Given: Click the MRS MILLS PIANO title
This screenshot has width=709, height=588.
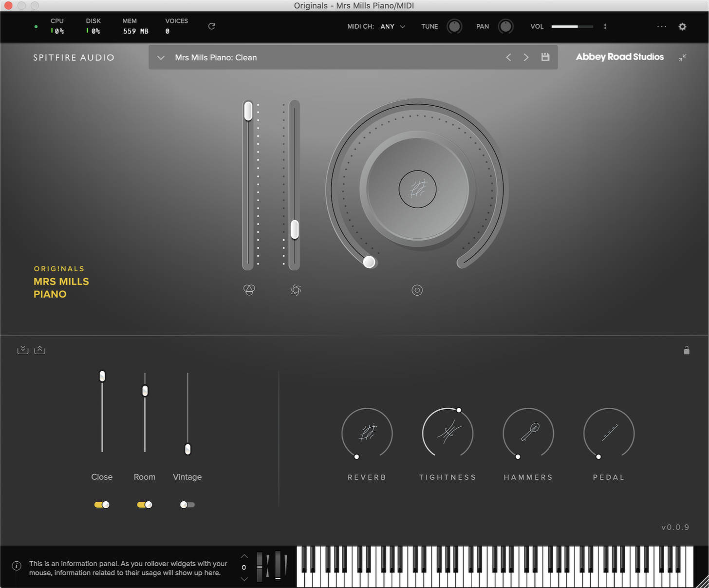Looking at the screenshot, I should pos(61,287).
